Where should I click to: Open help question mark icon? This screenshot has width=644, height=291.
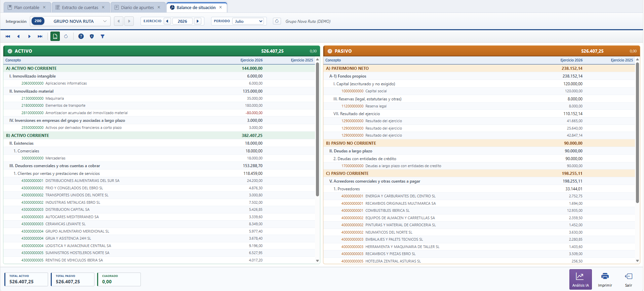[x=81, y=36]
